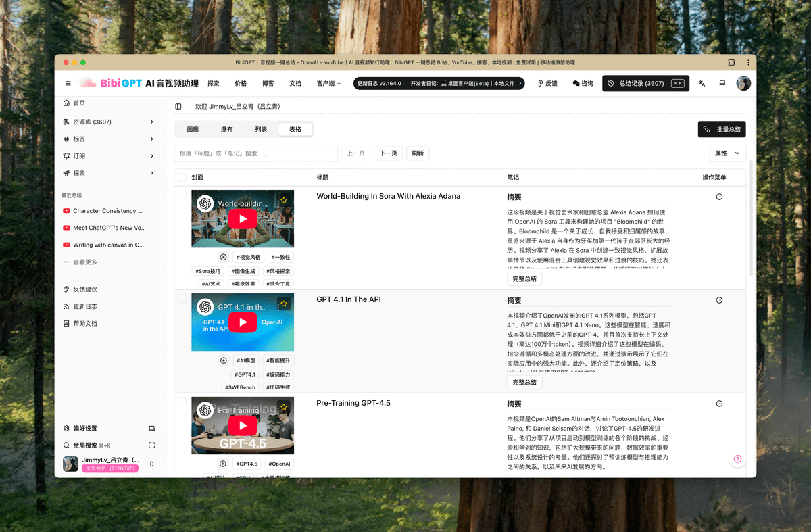Viewport: 811px width, 532px height.
Task: Star the World-Building In Sora video thumbnail
Action: pyautogui.click(x=284, y=201)
